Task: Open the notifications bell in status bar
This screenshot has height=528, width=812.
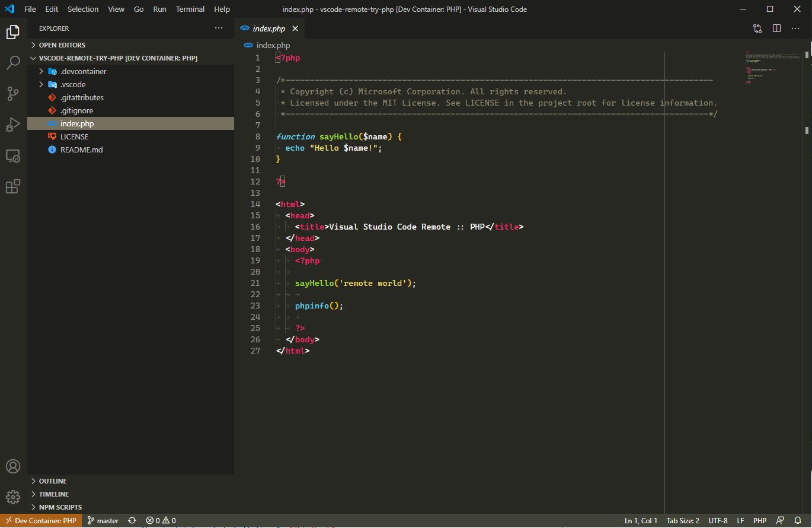Action: pos(798,520)
